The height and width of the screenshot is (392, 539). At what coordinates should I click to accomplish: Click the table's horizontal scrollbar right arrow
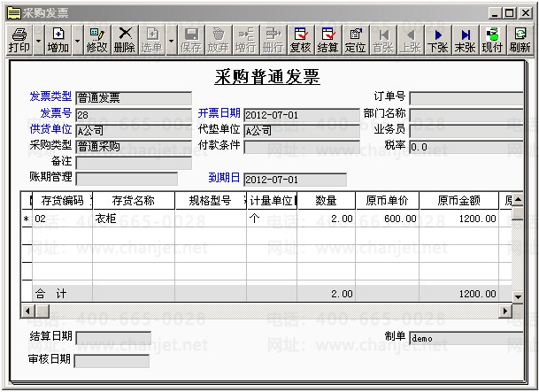pyautogui.click(x=505, y=311)
